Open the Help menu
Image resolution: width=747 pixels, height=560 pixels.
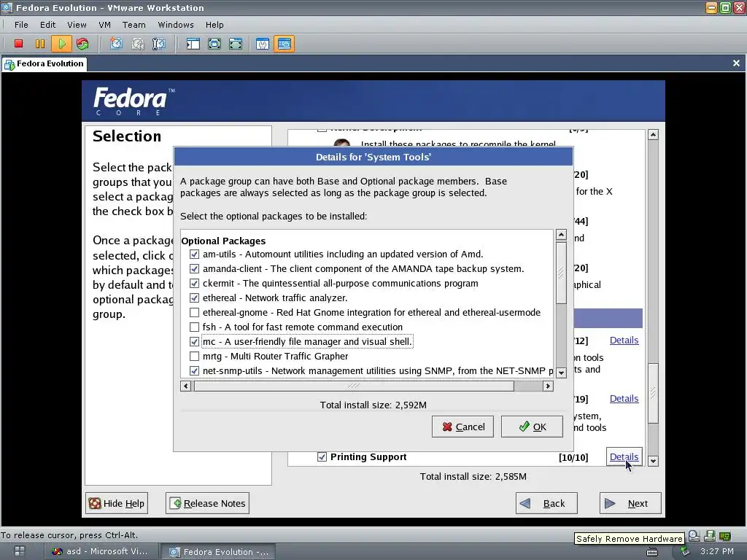point(214,25)
